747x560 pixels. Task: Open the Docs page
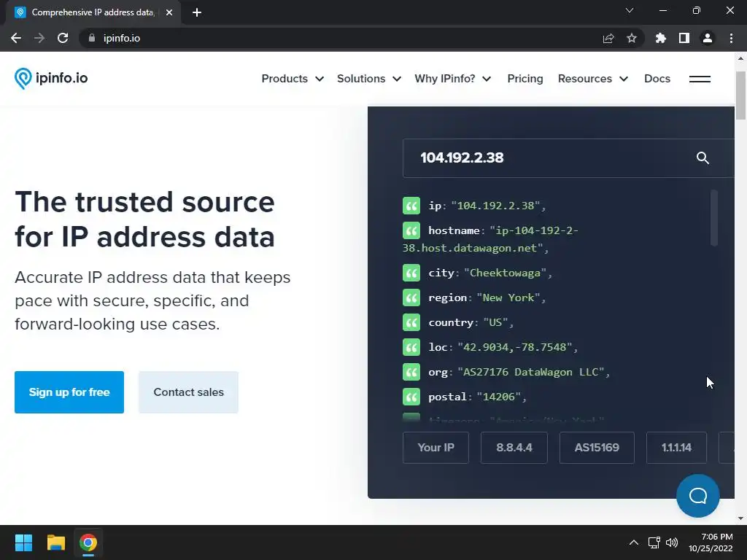(657, 79)
